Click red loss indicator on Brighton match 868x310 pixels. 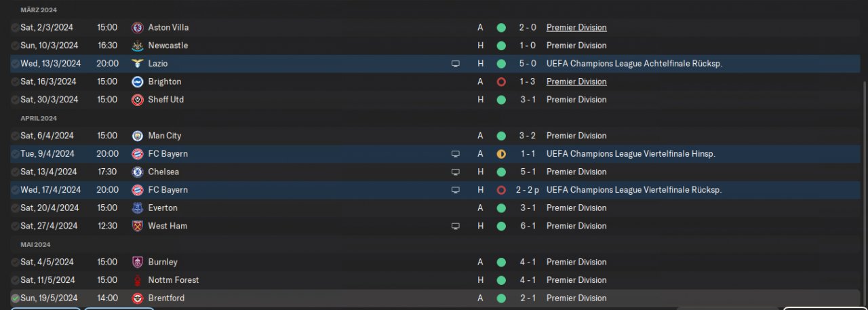tap(501, 82)
